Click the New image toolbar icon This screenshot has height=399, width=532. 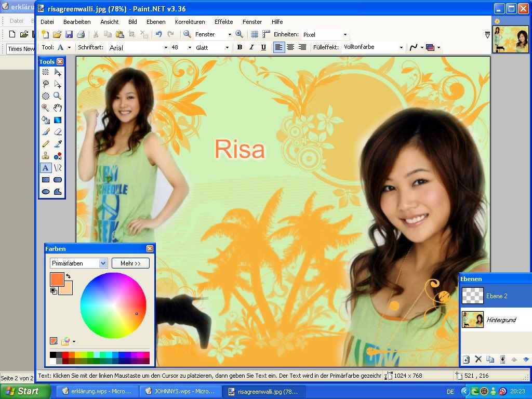tap(45, 34)
